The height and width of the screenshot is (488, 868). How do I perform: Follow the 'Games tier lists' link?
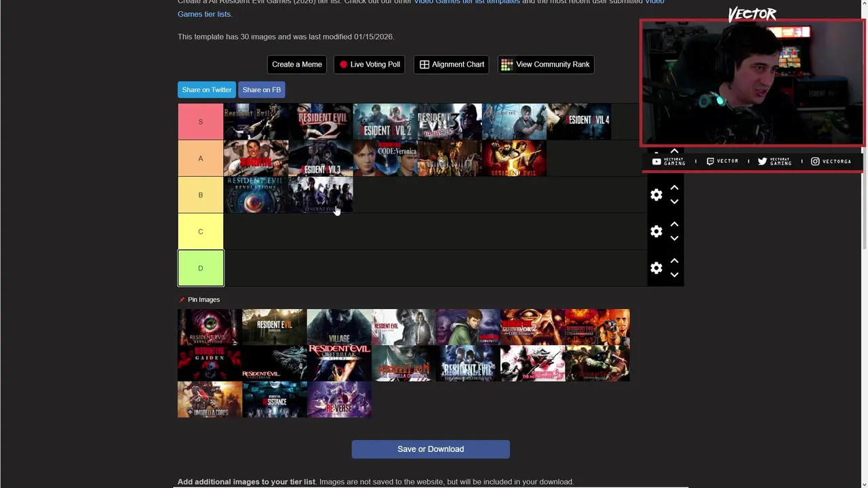click(203, 14)
